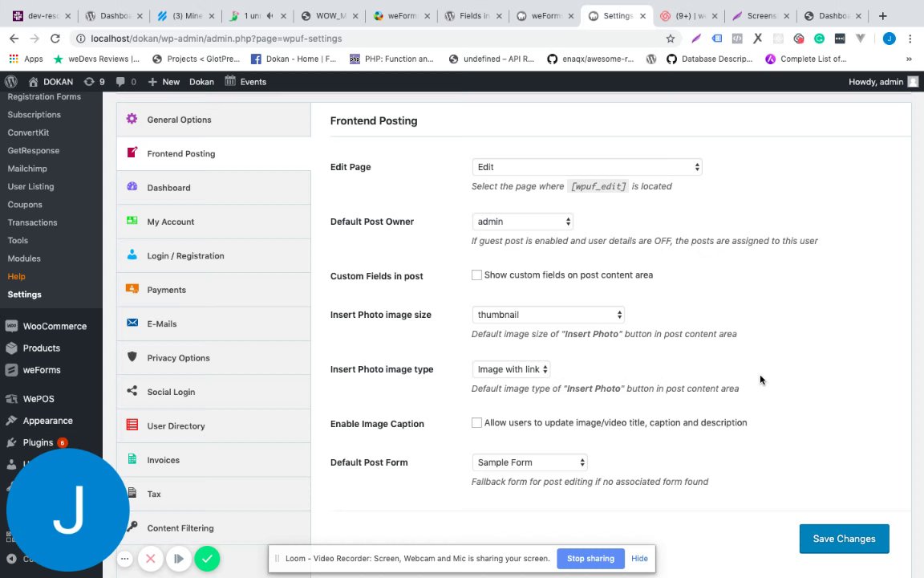Open the General Options gear icon

point(132,119)
